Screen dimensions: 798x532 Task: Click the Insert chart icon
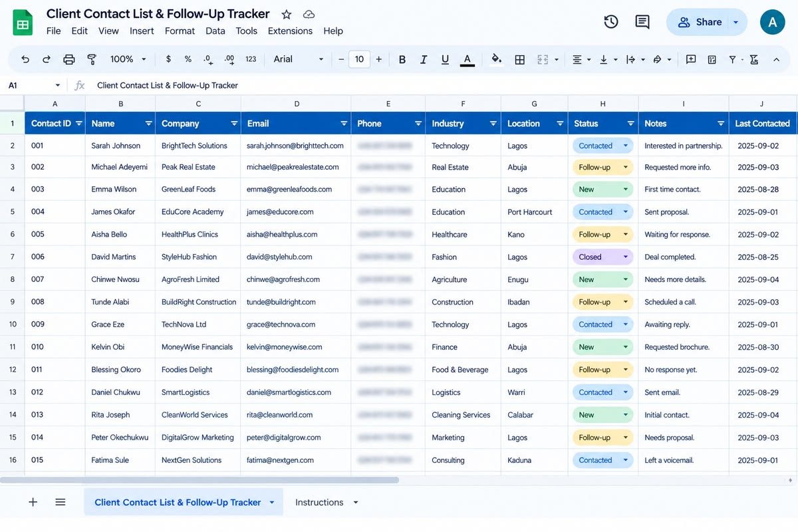tap(712, 59)
